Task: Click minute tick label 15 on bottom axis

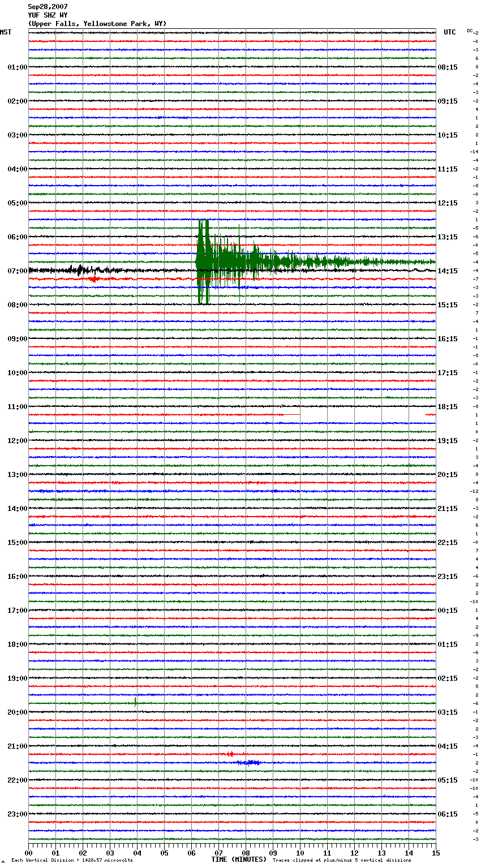Action: pyautogui.click(x=436, y=853)
